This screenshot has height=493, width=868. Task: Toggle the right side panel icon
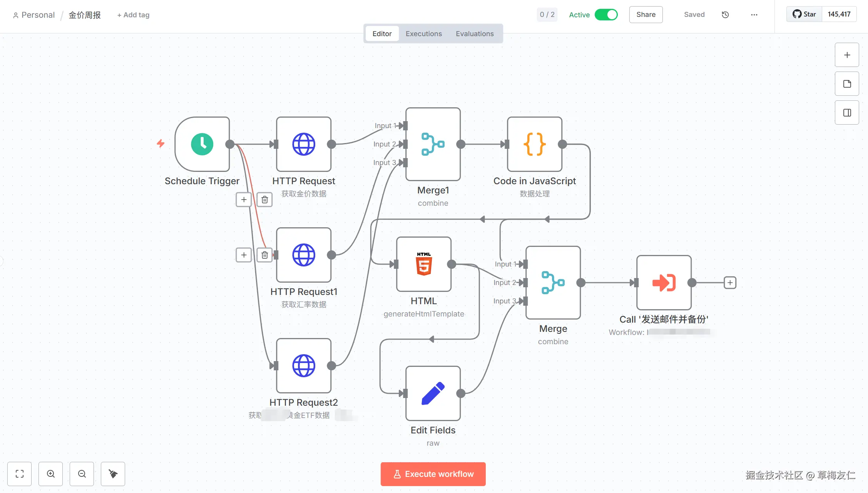point(847,113)
